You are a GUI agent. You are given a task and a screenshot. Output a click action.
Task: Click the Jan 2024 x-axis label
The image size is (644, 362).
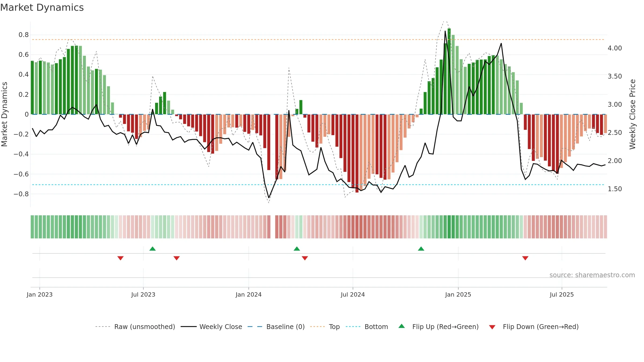pyautogui.click(x=249, y=294)
